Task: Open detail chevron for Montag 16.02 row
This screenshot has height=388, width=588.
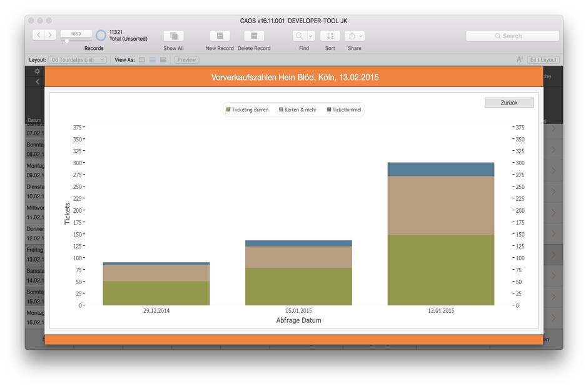Action: (554, 318)
